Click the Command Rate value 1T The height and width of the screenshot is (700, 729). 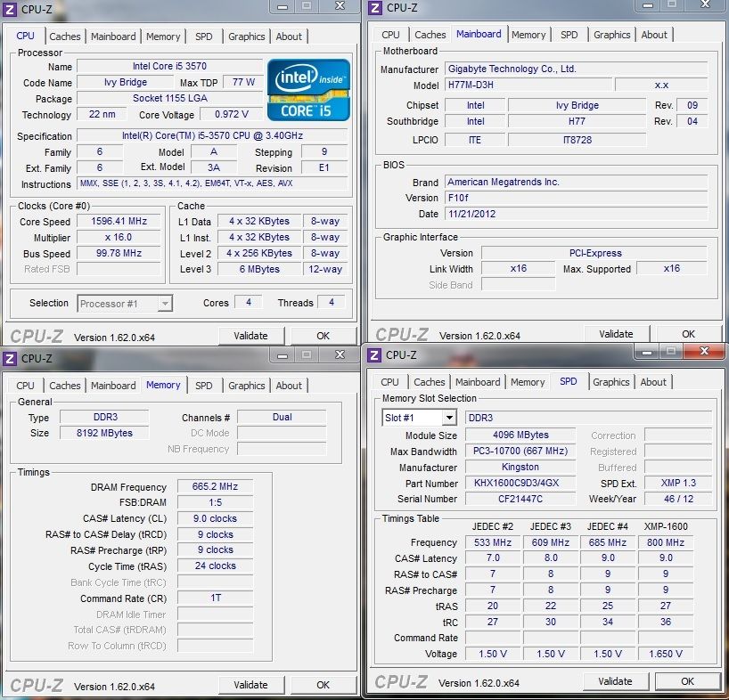[216, 598]
